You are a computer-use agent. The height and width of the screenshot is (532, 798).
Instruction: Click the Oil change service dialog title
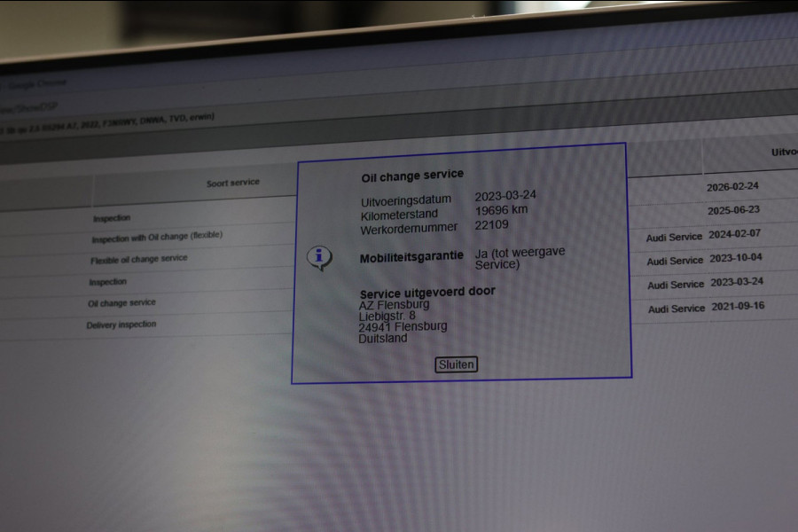(x=412, y=176)
